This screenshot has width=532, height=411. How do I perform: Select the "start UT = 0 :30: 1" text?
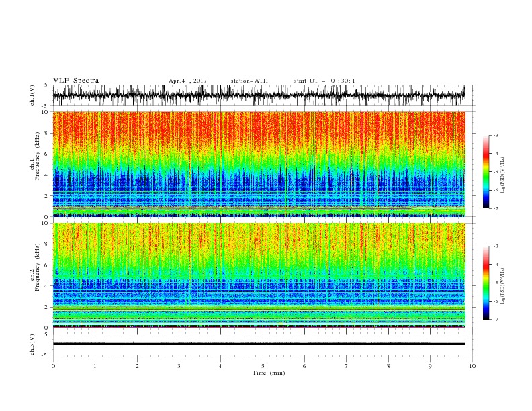[324, 81]
